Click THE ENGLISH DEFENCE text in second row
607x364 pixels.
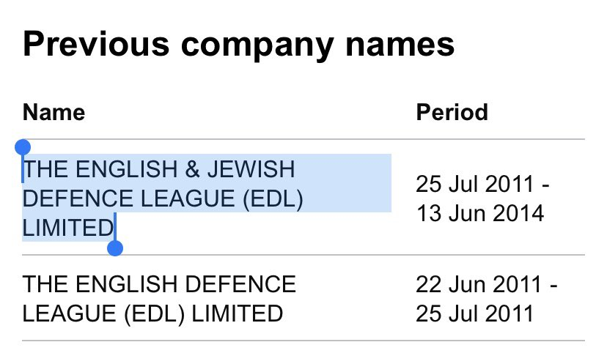[159, 284]
